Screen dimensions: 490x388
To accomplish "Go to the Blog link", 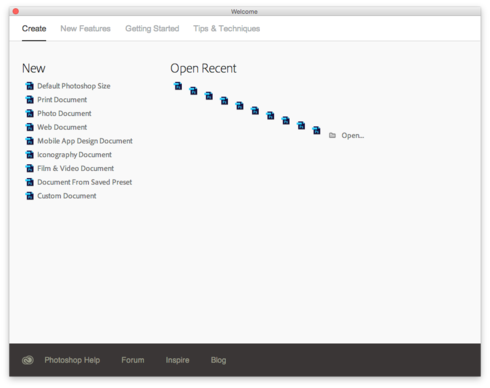I will [x=218, y=360].
